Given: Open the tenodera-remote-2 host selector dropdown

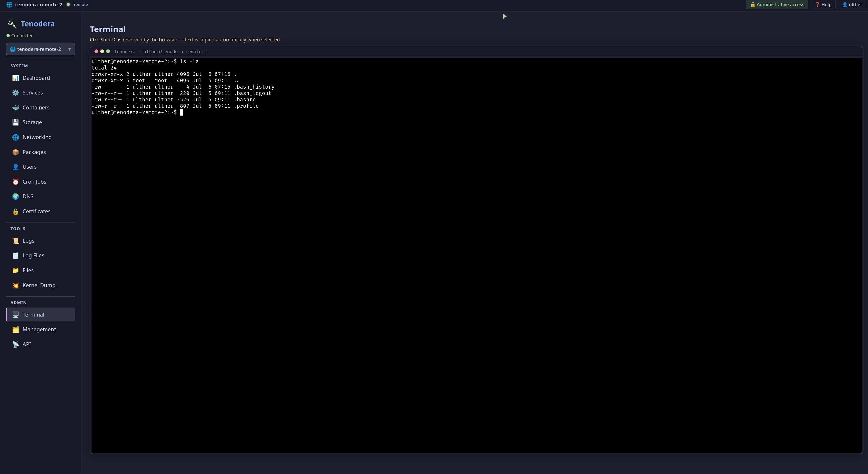Looking at the screenshot, I should point(40,49).
